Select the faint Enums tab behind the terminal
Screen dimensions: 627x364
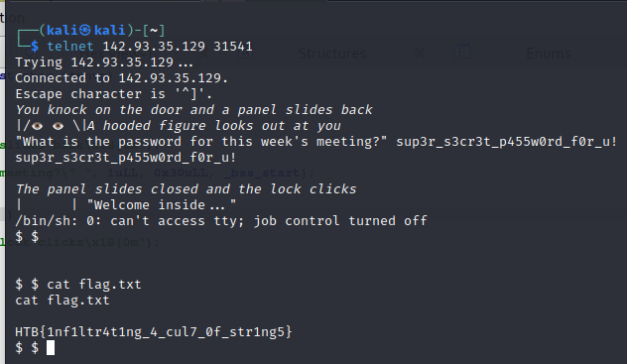tap(549, 54)
